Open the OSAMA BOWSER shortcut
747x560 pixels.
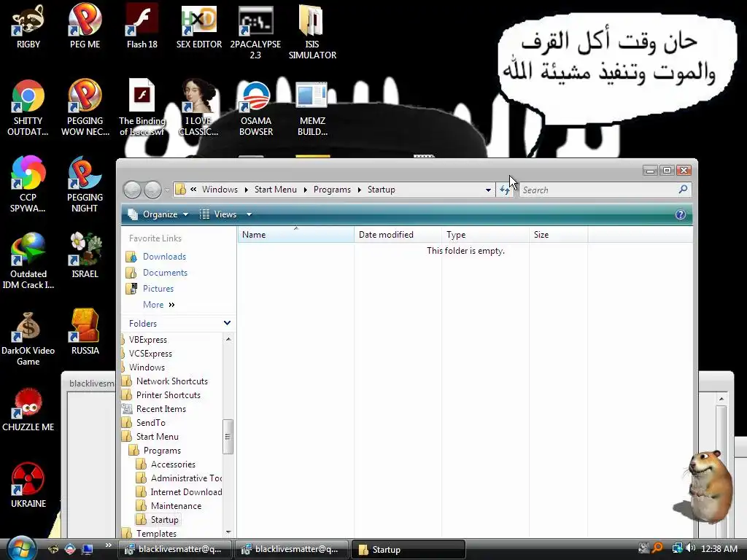(256, 109)
